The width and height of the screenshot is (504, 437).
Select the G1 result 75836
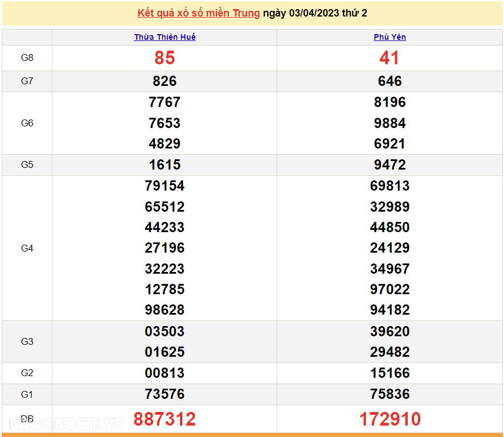390,394
